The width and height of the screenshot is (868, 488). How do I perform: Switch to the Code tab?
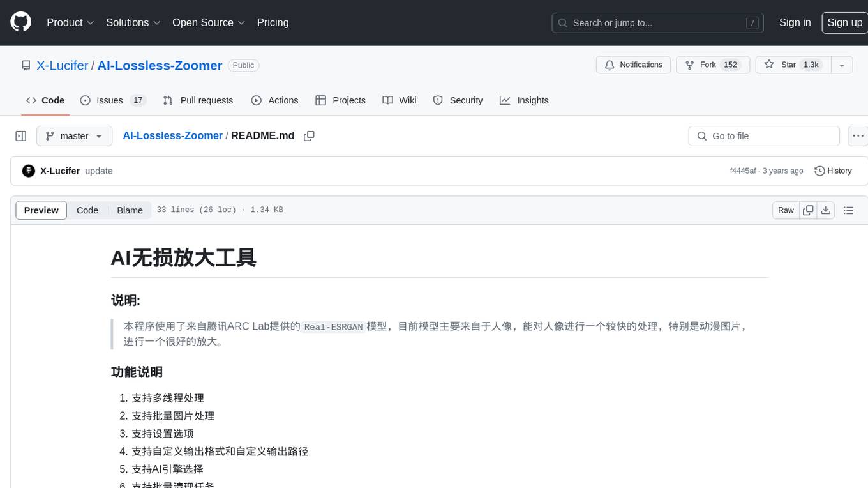[x=45, y=100]
